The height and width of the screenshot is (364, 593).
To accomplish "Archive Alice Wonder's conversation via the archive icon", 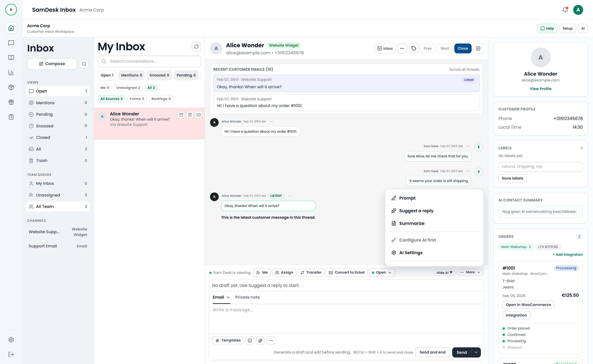I will click(181, 115).
